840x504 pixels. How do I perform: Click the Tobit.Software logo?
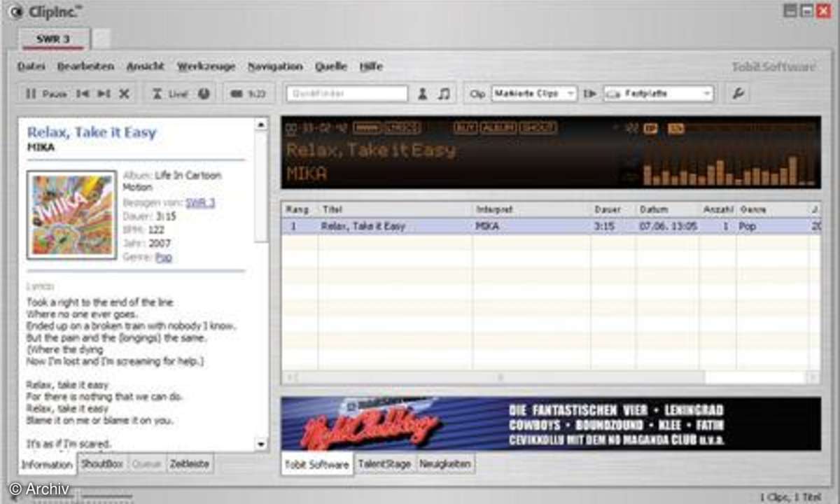point(773,67)
